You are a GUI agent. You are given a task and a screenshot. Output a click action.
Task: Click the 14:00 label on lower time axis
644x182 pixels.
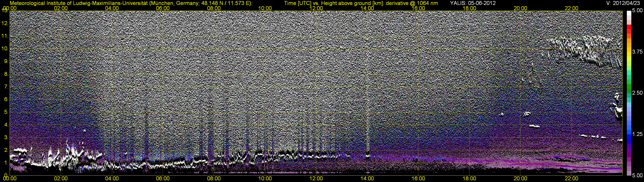tap(367, 179)
